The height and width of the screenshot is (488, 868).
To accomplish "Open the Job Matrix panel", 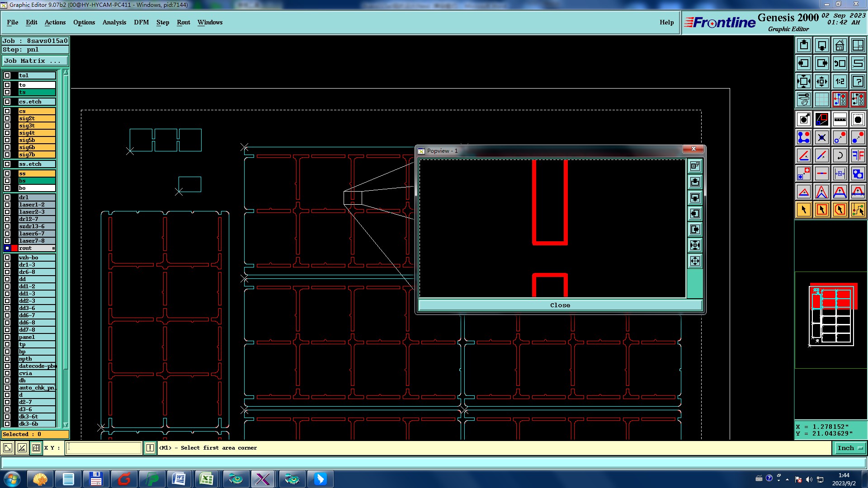I will pos(35,61).
